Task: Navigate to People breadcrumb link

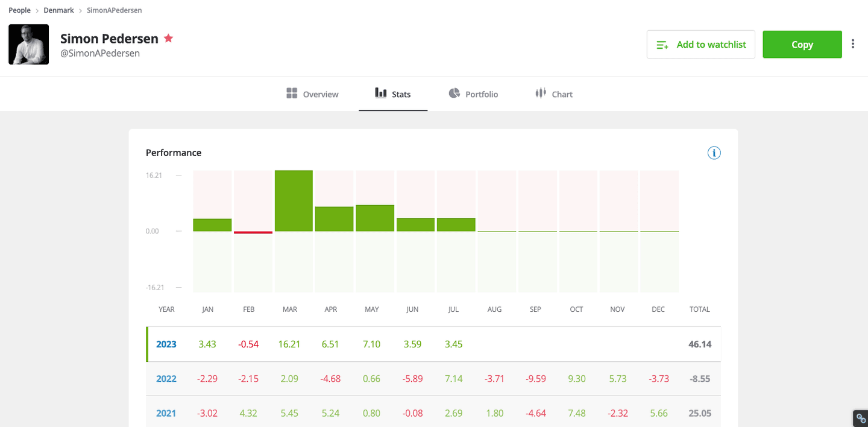Action: 19,10
